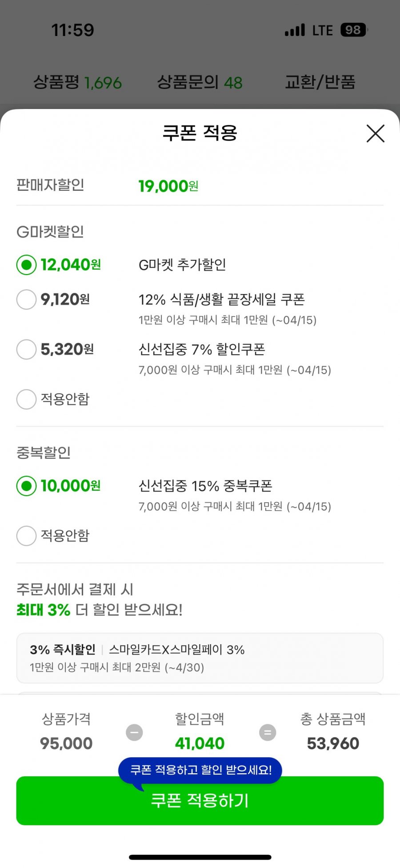This screenshot has height=868, width=400.
Task: Tap the 쿠폰 적용하기 green button
Action: click(200, 800)
